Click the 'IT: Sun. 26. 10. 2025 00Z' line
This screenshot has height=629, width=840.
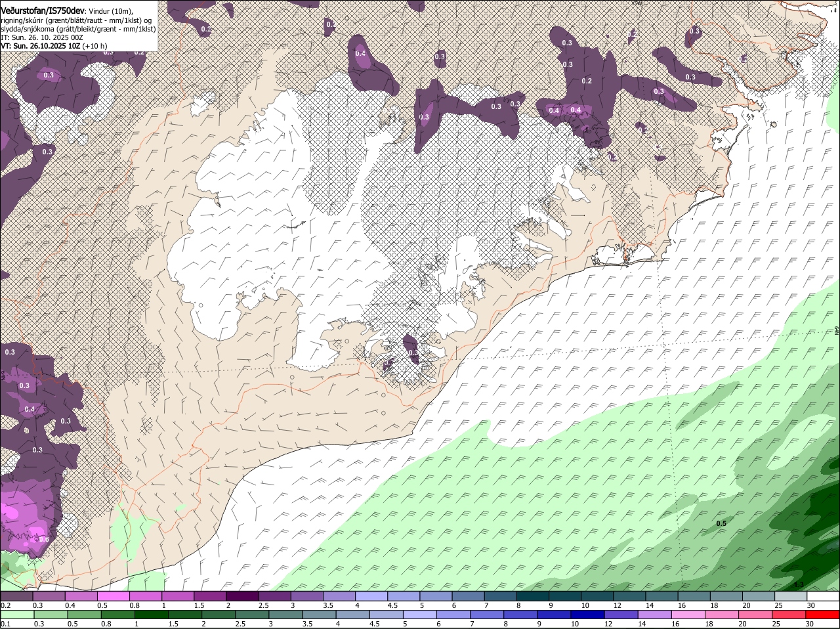click(41, 37)
